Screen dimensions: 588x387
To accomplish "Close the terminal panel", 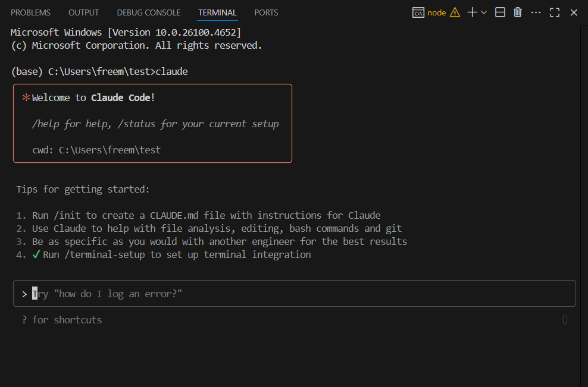I will pyautogui.click(x=574, y=12).
